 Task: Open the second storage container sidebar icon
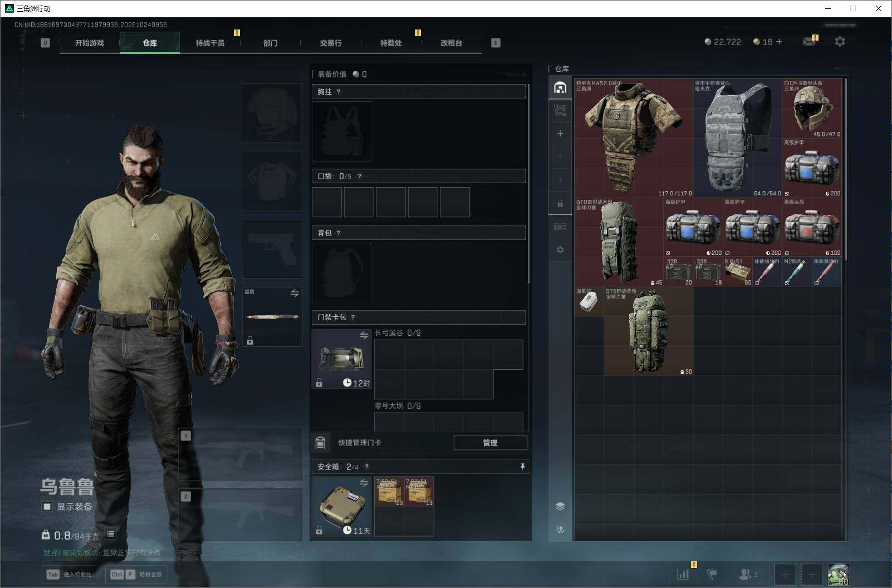click(560, 110)
